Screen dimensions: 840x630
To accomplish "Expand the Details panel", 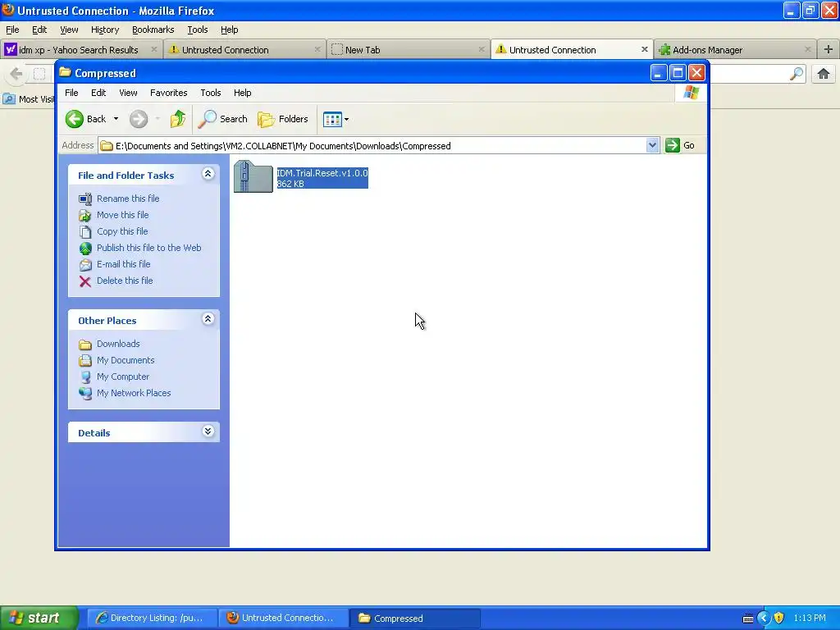I will click(208, 431).
